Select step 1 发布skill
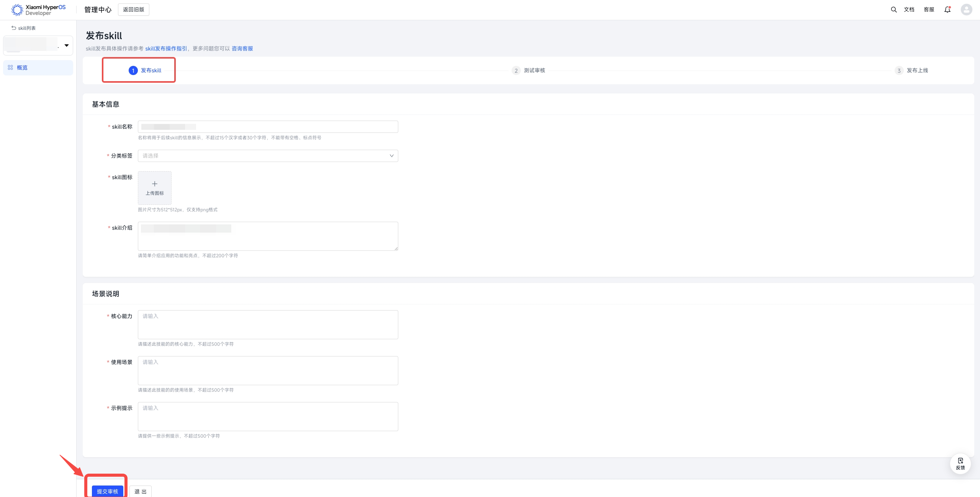The image size is (980, 497). [145, 70]
